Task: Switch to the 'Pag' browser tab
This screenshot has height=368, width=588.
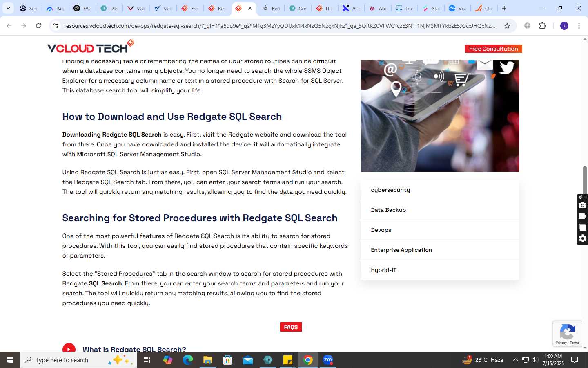Action: (55, 8)
